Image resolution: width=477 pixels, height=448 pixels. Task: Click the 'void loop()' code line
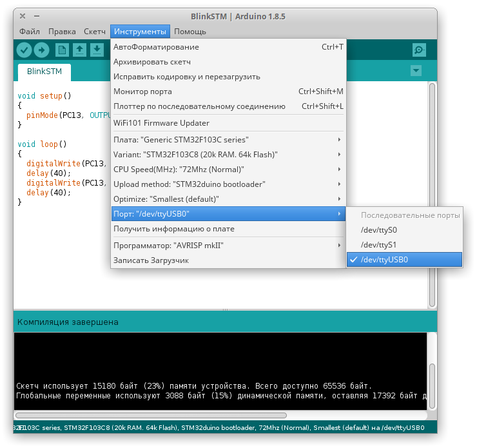point(42,144)
